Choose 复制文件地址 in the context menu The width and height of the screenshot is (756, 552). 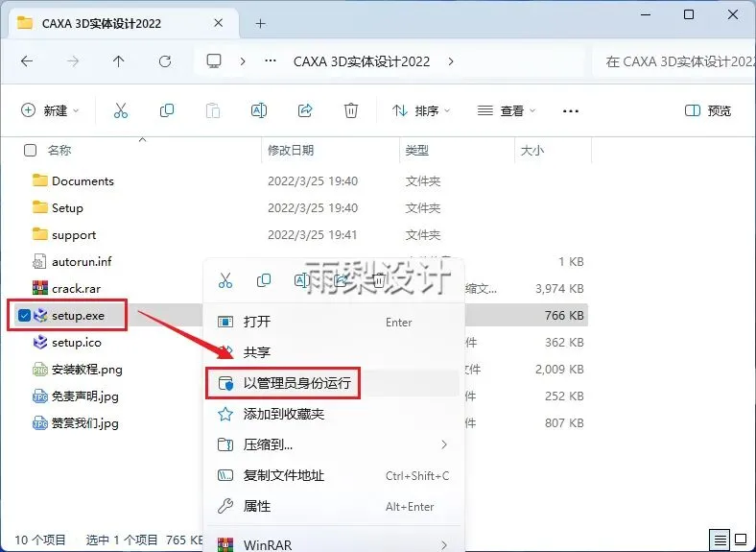coord(334,475)
